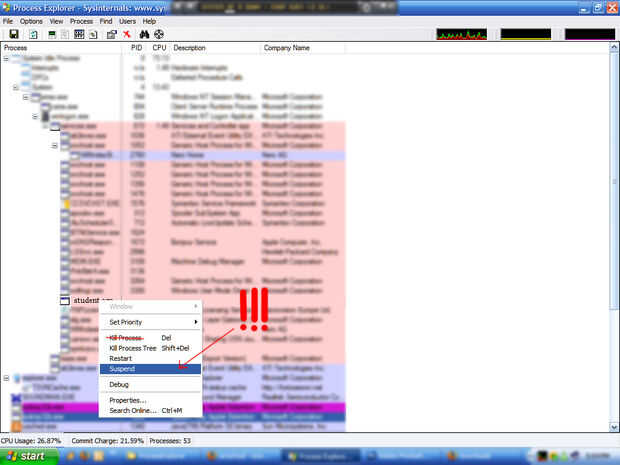The height and width of the screenshot is (465, 620).
Task: Open the Windows start button
Action: coord(29,456)
